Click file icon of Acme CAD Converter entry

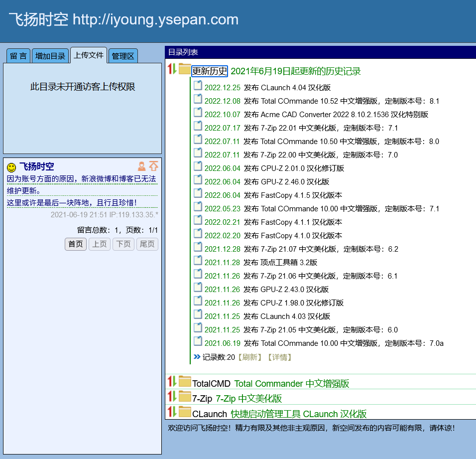(x=198, y=114)
